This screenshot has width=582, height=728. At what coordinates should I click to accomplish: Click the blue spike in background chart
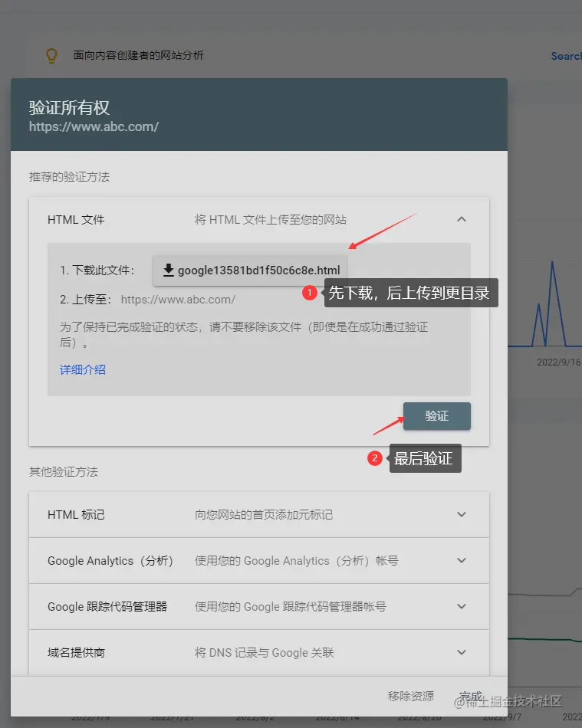[x=552, y=304]
